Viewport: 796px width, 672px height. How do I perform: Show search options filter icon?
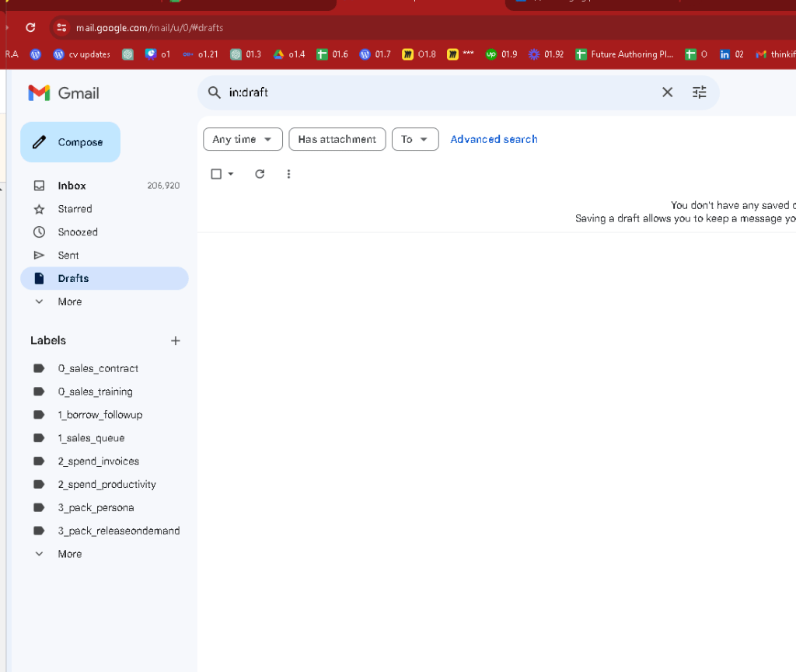[699, 92]
